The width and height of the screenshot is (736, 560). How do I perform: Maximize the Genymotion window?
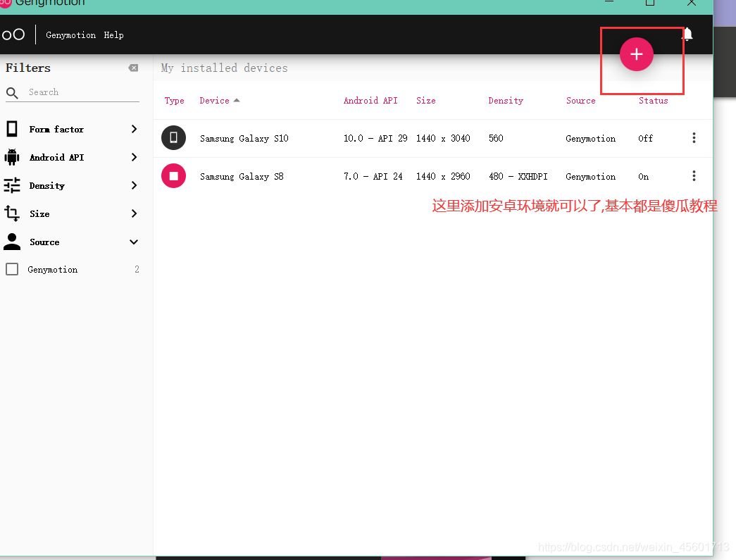[649, 2]
